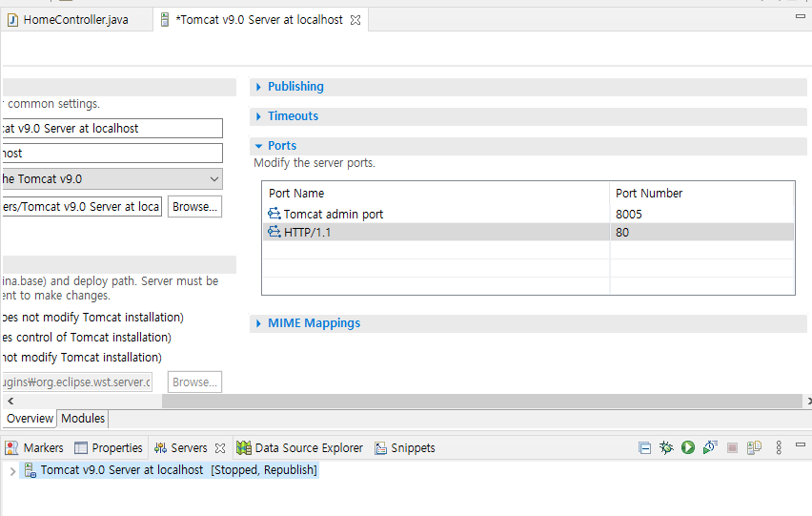The height and width of the screenshot is (516, 812).
Task: Click the Data Source Explorer icon
Action: click(x=243, y=448)
